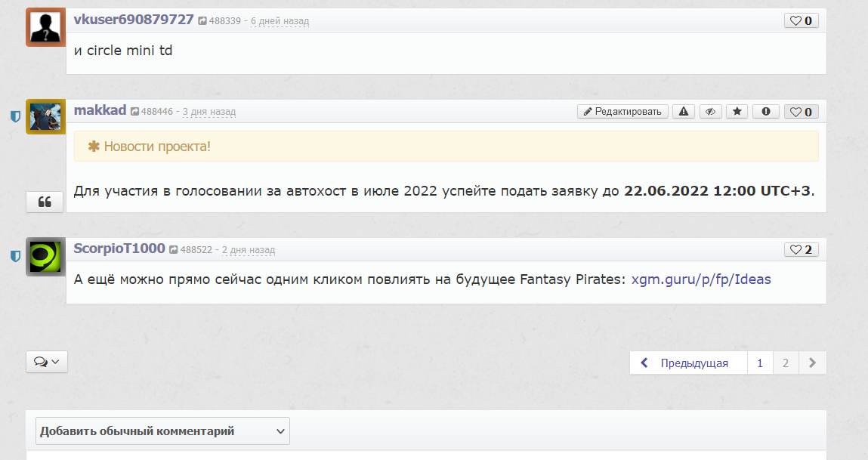Click the text 'и circle mini td'
The width and height of the screenshot is (868, 460).
[123, 51]
